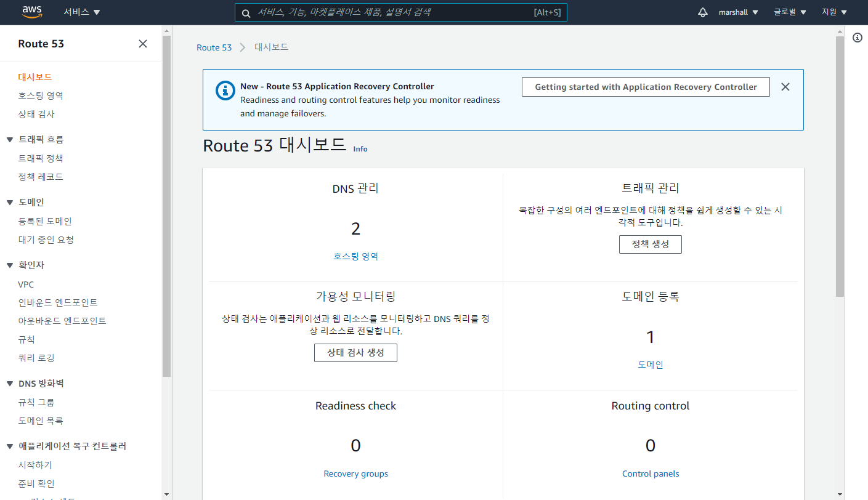The image size is (868, 500).
Task: Collapse the 애플리케이션 복구 컨트롤러 section
Action: 10,446
